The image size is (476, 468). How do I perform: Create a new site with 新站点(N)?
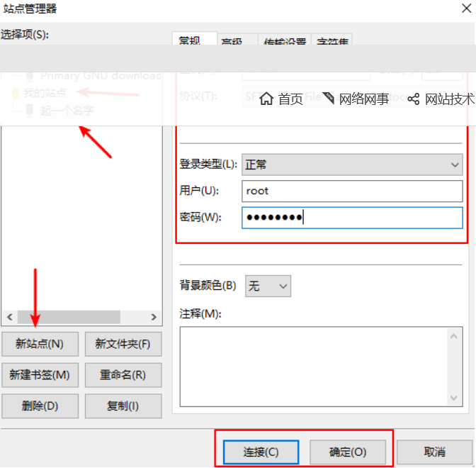tap(40, 344)
